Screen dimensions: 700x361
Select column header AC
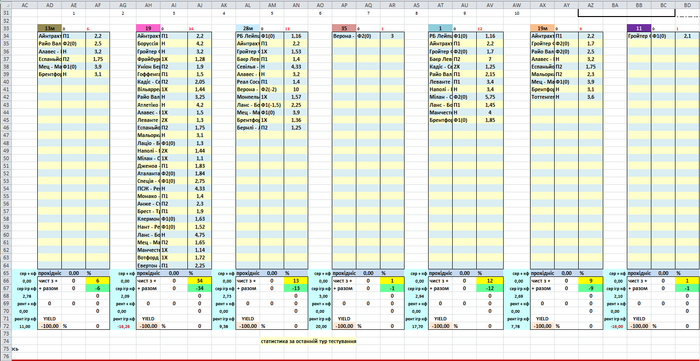coord(25,6)
